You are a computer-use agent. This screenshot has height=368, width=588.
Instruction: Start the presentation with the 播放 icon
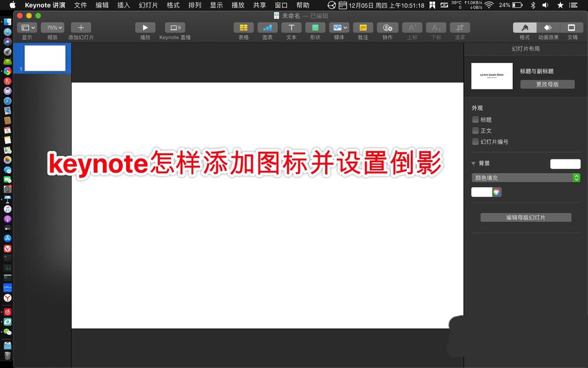click(x=145, y=27)
